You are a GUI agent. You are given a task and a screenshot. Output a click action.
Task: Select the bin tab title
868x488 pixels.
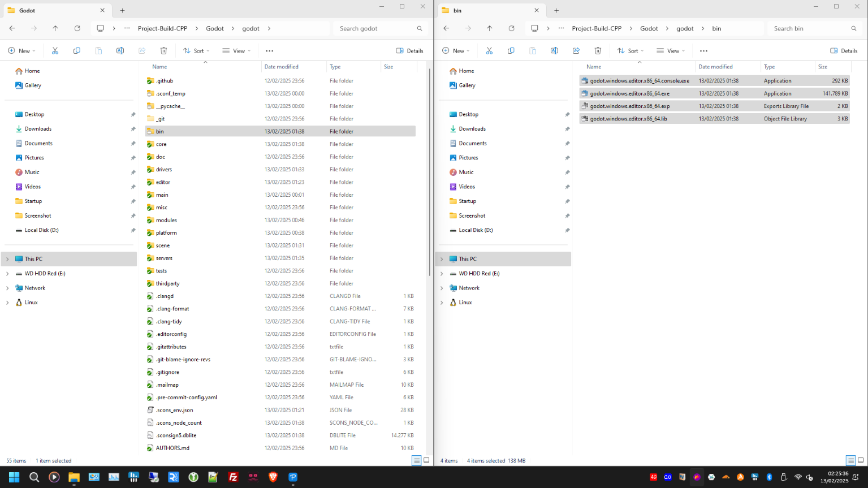point(457,11)
